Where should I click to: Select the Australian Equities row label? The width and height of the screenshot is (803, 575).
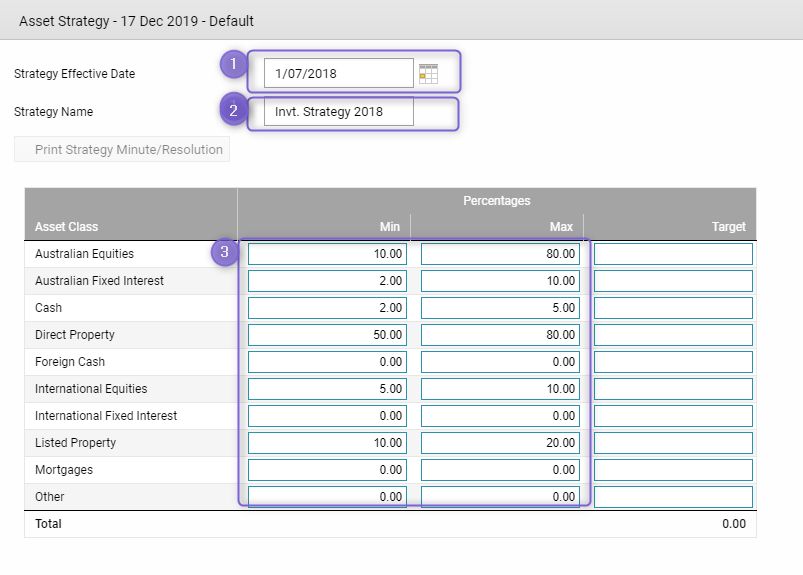[x=84, y=254]
